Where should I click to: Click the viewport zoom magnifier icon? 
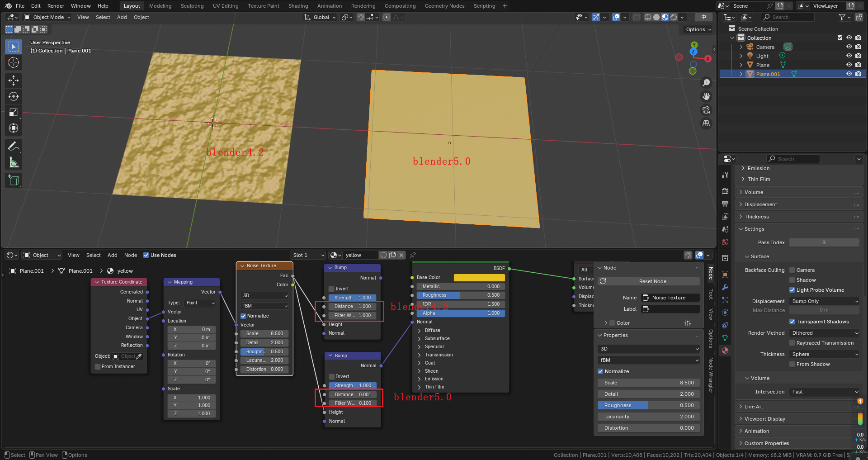(706, 83)
